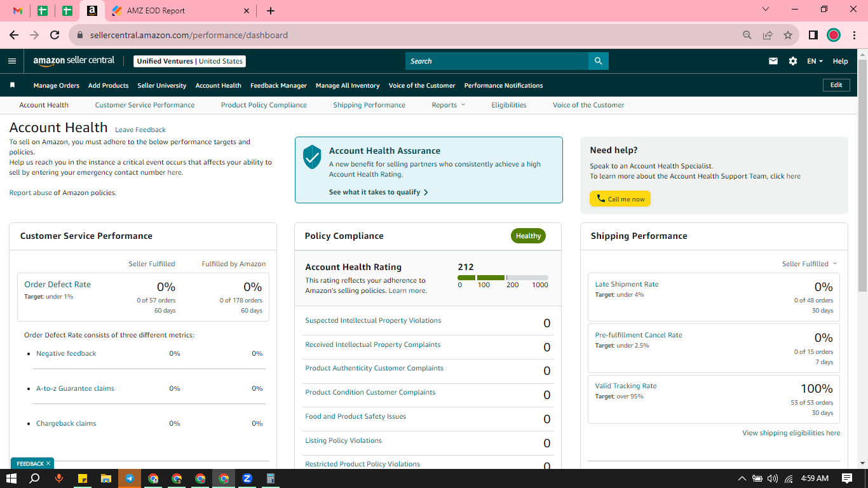Viewport: 868px width, 488px height.
Task: Open the browser zoom magnifier icon
Action: click(747, 35)
